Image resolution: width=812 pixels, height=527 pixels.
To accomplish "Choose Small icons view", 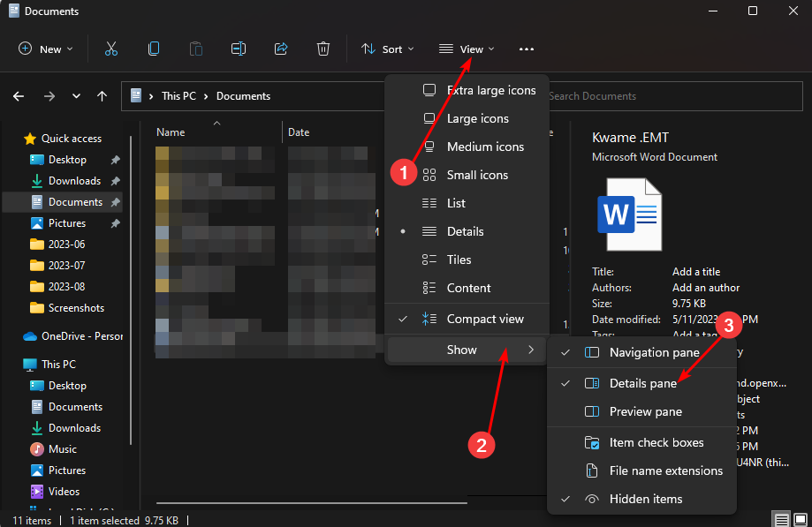I will click(467, 176).
